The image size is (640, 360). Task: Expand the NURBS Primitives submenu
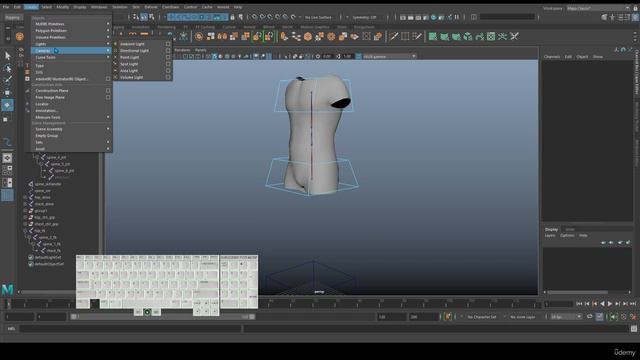click(71, 24)
